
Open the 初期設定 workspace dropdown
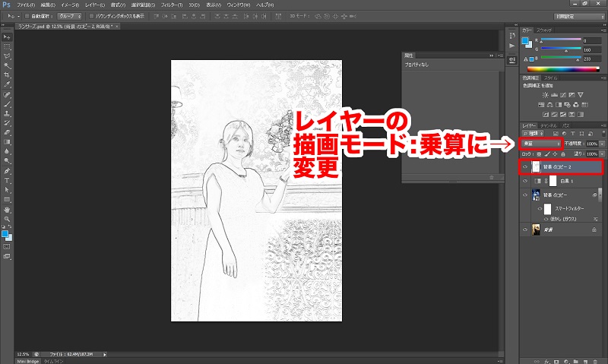(579, 17)
